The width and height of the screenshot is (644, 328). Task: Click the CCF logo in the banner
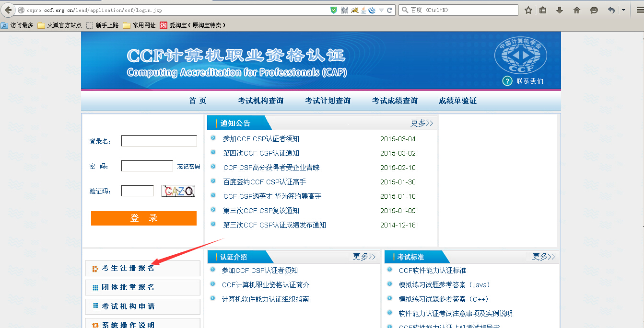521,55
